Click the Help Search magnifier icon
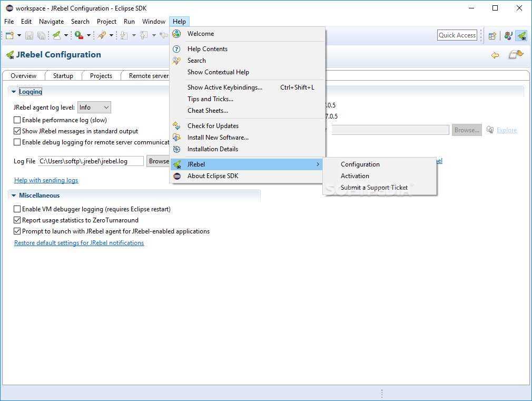 [x=176, y=61]
